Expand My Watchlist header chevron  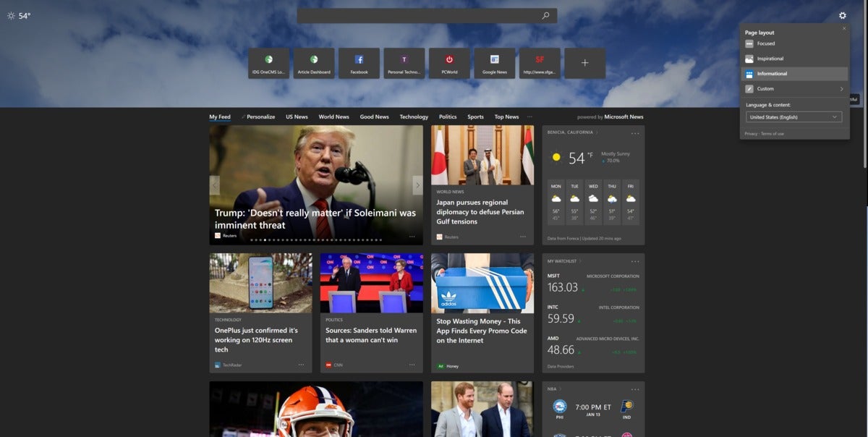coord(580,260)
